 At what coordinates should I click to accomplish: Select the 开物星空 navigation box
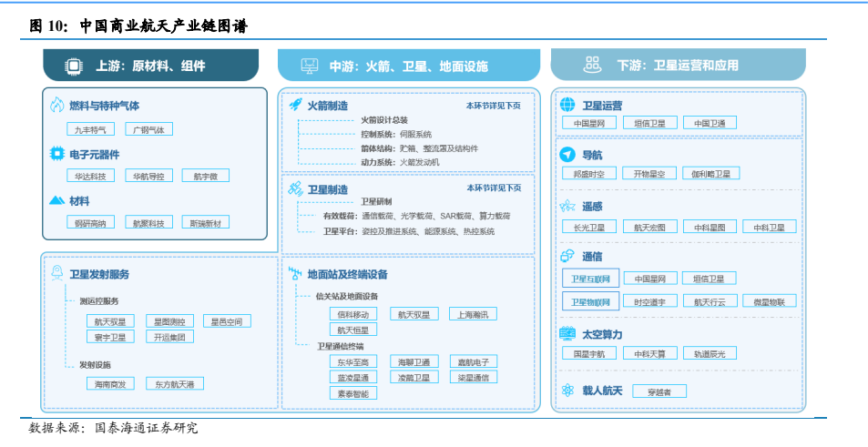point(650,173)
